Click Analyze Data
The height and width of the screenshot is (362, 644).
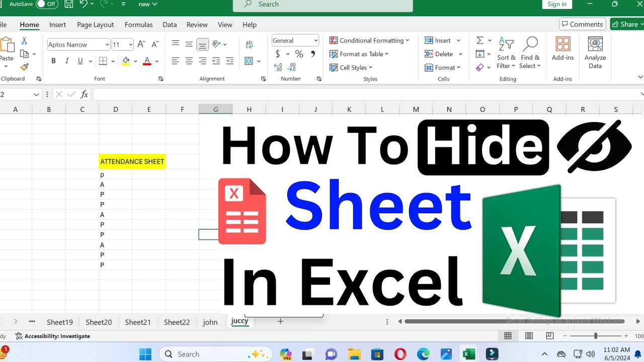pos(595,53)
